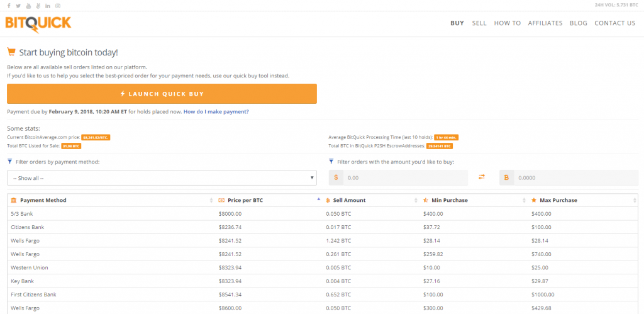Click the $8236.74 price cell

[230, 227]
